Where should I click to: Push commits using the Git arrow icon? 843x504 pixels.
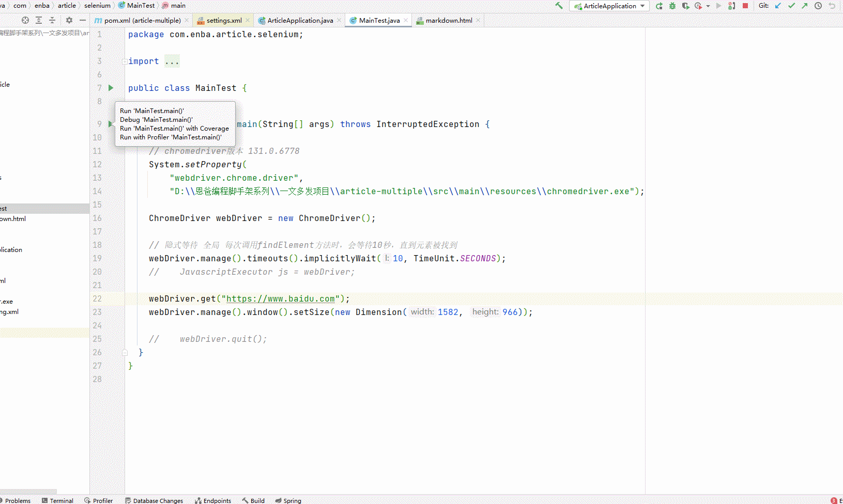click(x=804, y=6)
